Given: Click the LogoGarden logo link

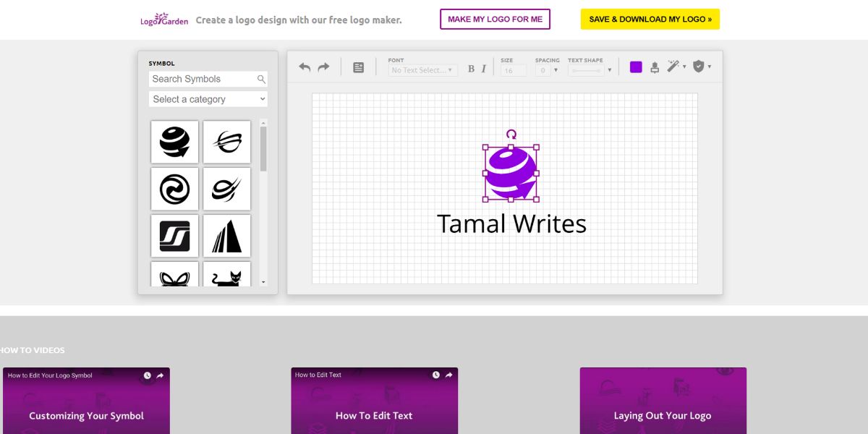Looking at the screenshot, I should 164,20.
